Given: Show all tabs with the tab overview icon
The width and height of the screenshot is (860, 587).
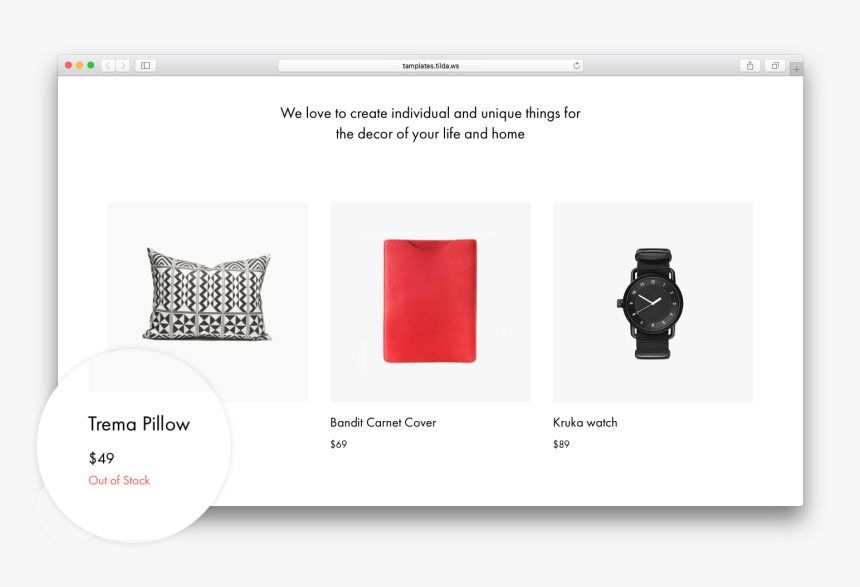Looking at the screenshot, I should (x=775, y=65).
